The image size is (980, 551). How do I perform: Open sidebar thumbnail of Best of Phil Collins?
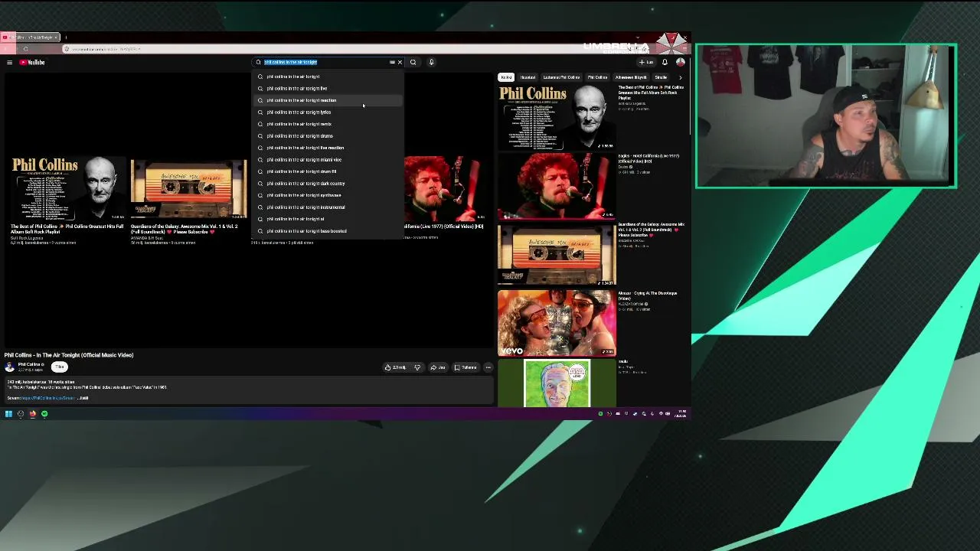click(x=557, y=117)
